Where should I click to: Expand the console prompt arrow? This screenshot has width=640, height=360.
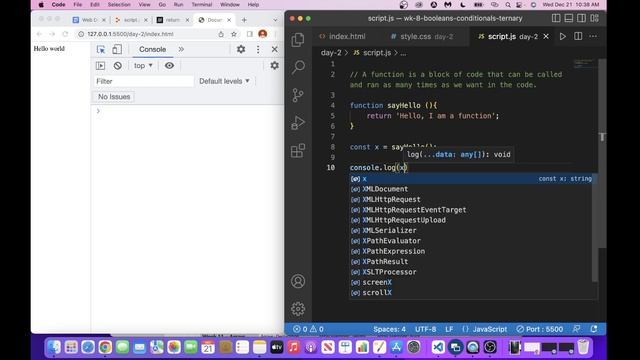98,111
